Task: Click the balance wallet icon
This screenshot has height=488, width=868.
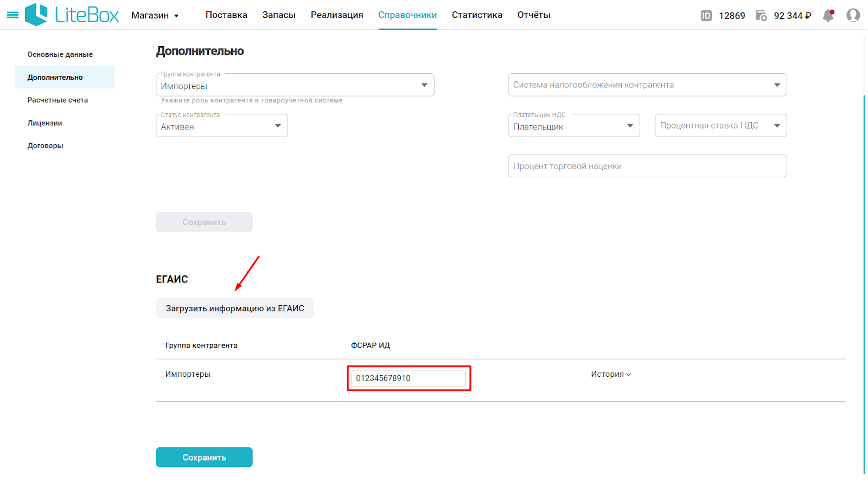Action: [x=762, y=16]
